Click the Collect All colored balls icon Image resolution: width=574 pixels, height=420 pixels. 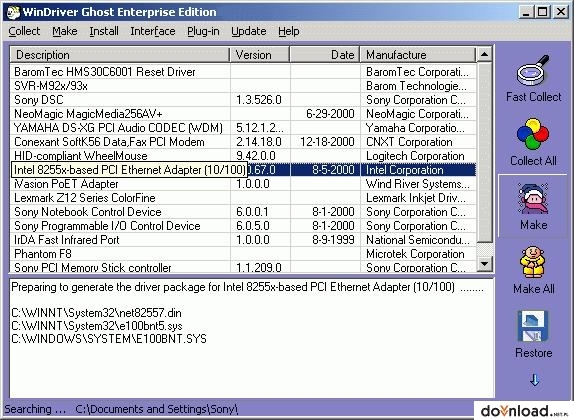tap(533, 134)
